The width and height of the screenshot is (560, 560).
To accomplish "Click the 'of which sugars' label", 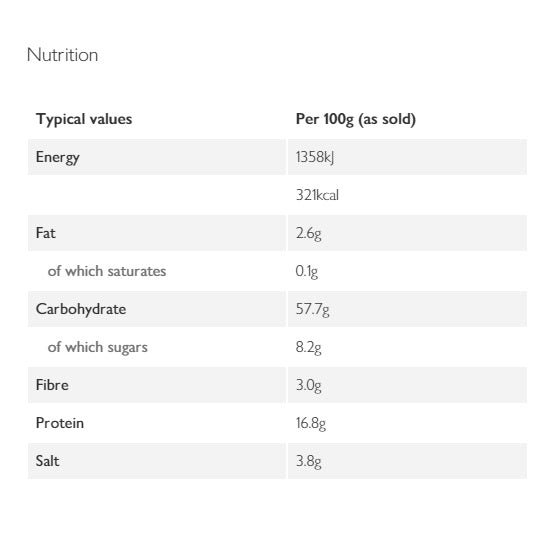I will [98, 348].
